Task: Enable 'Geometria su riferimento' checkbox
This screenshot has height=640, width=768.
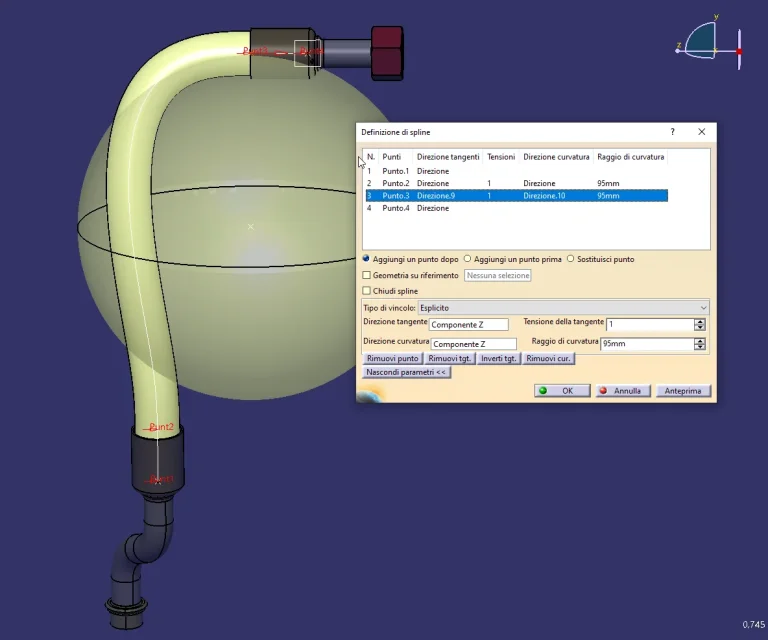Action: click(366, 275)
